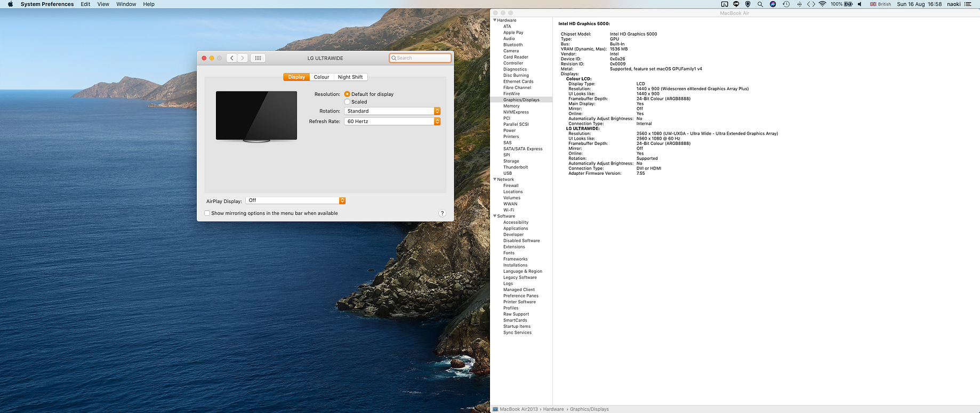Open Notification Centre list icon
Screen dimensions: 980x413
(968, 4)
